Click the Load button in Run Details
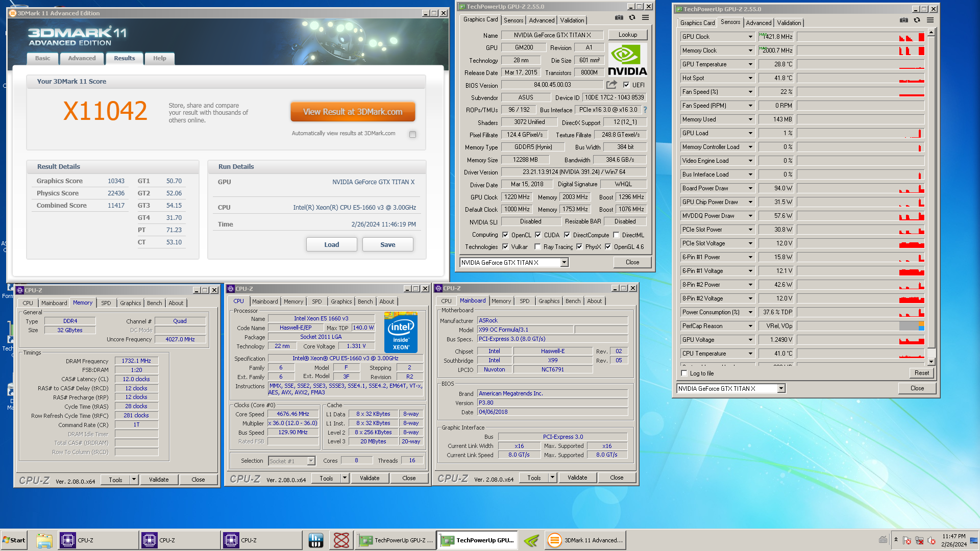The image size is (980, 551). (x=332, y=245)
